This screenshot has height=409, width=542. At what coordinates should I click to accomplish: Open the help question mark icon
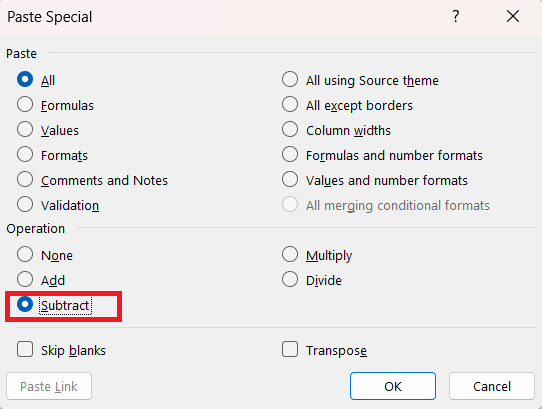pos(456,16)
